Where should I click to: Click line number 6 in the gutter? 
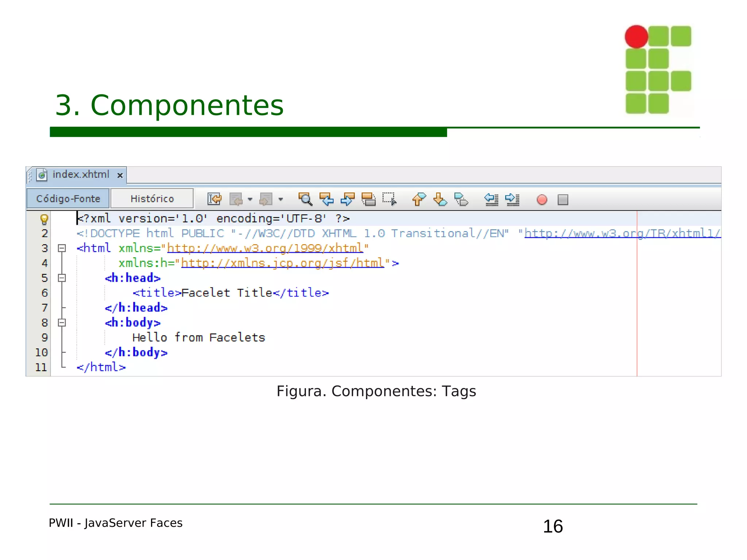(x=44, y=293)
